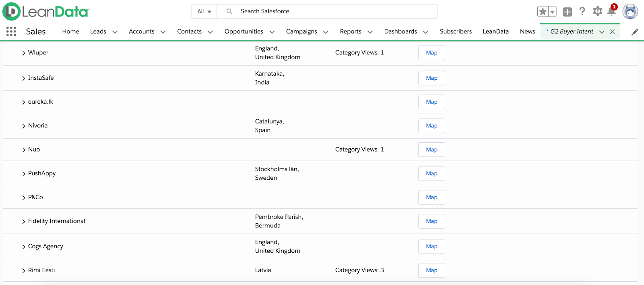Select the 'Pembroke Parish, Bermuda' location text
This screenshot has height=285, width=644.
point(279,221)
